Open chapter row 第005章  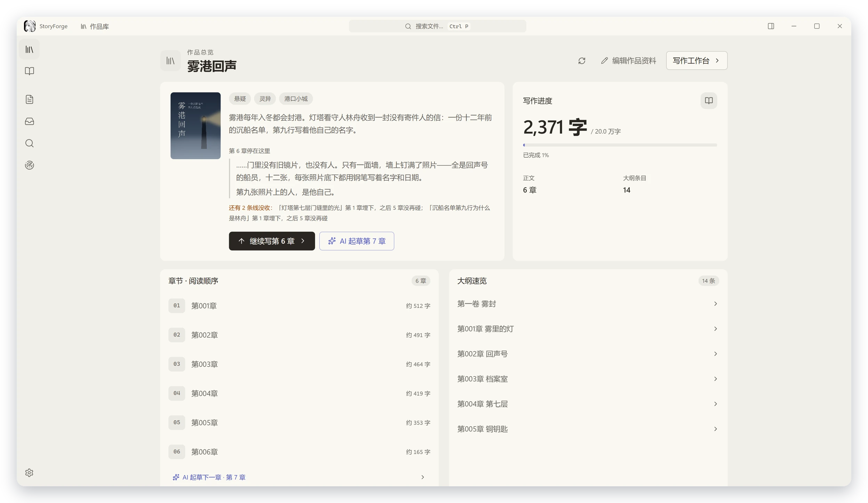tap(299, 423)
